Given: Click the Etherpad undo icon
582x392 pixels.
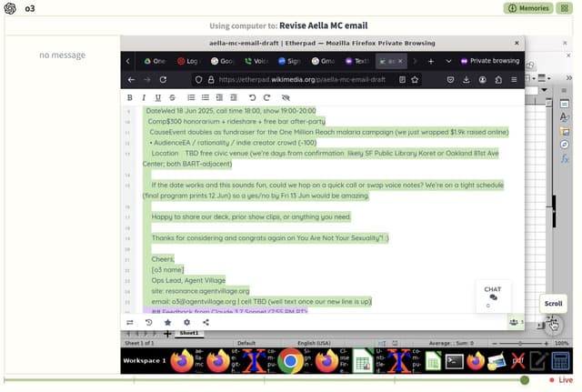Looking at the screenshot, I should click(252, 97).
